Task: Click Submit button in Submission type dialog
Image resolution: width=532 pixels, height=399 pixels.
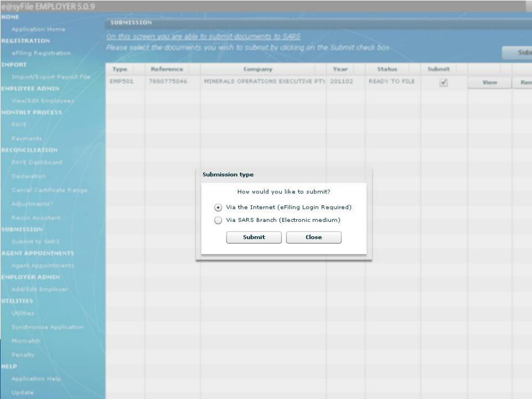Action: tap(254, 237)
